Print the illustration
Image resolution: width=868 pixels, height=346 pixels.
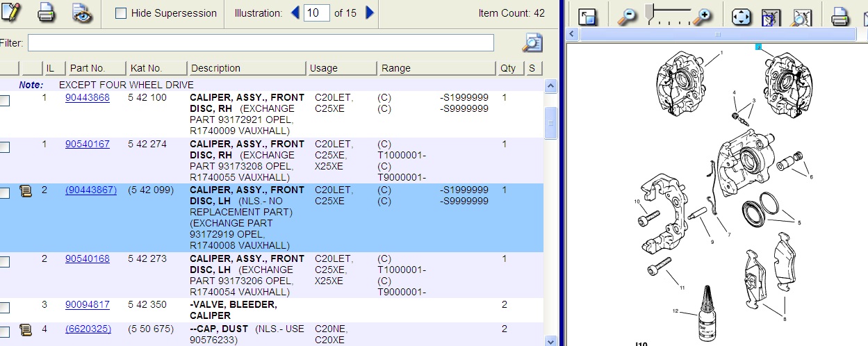coord(840,16)
